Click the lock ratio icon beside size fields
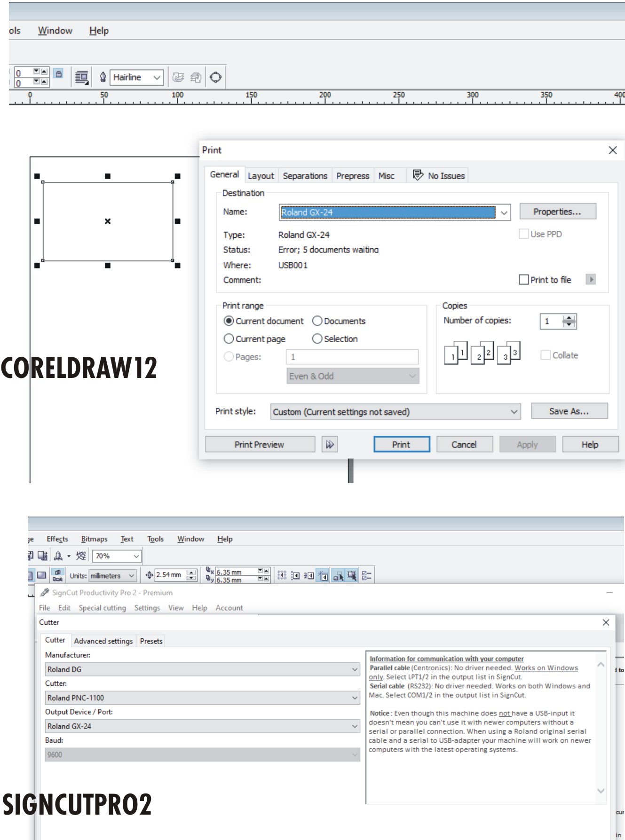The image size is (625, 840). coord(58,74)
